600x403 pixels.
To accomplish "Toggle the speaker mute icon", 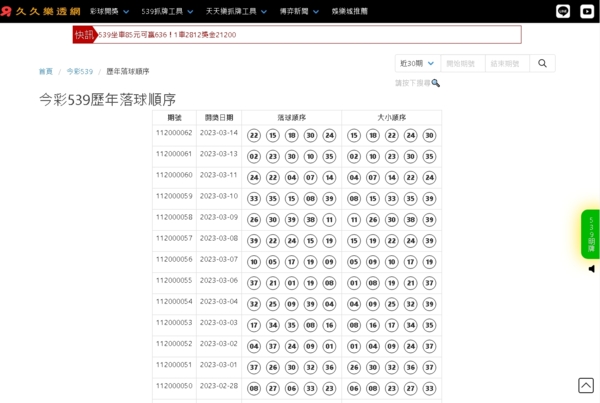I will coord(591,268).
